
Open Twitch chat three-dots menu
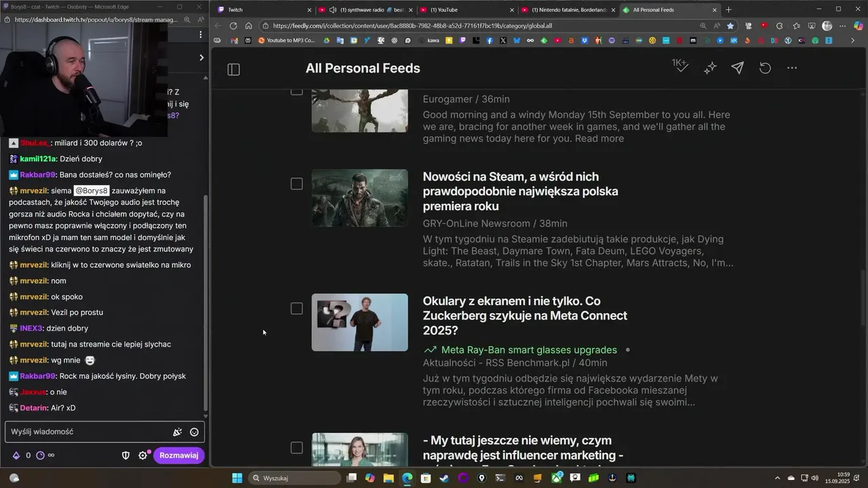point(200,34)
